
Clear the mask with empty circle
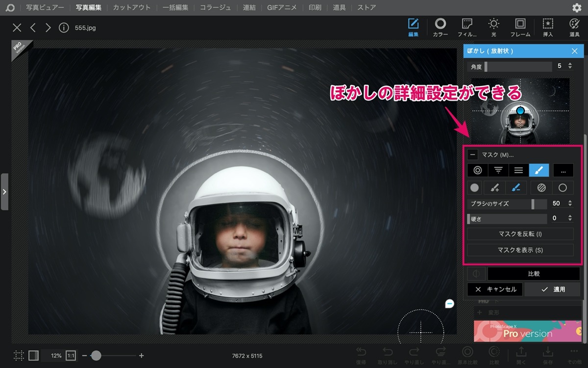[x=563, y=187]
